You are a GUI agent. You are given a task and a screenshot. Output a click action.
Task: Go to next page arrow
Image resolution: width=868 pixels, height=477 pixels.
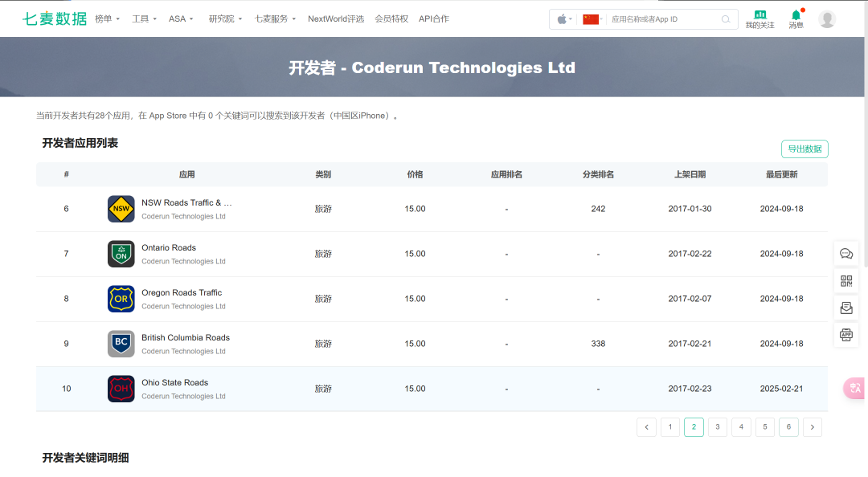(812, 426)
